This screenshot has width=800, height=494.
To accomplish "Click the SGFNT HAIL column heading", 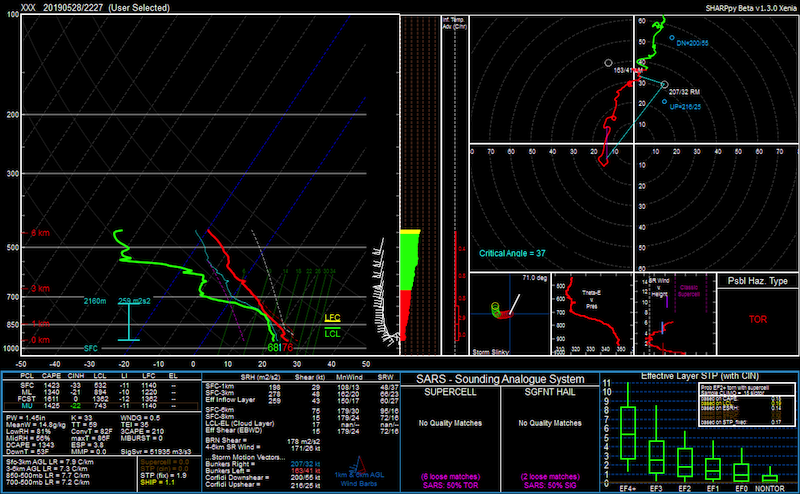I will pyautogui.click(x=550, y=392).
